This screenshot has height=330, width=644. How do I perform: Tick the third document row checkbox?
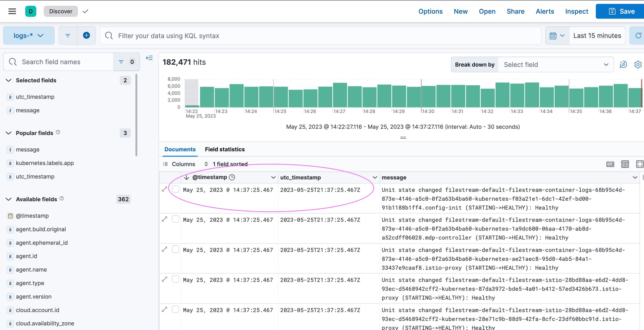tap(175, 249)
